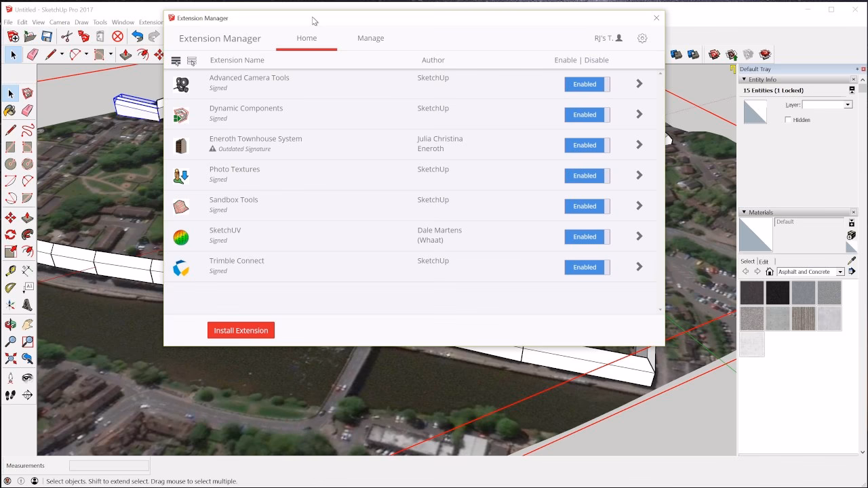Viewport: 868px width, 488px height.
Task: Collapse the Entity Info panel
Action: pyautogui.click(x=744, y=79)
